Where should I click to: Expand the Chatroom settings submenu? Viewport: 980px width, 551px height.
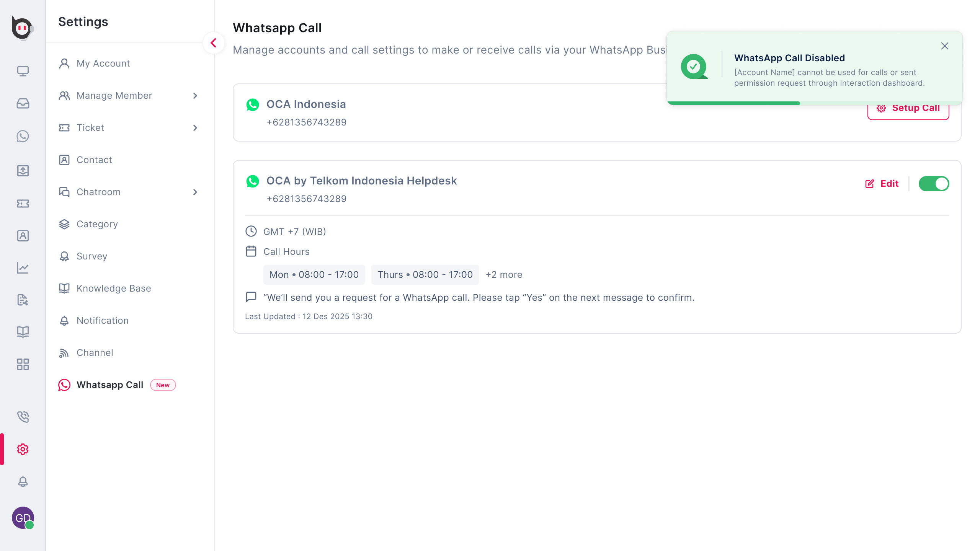(195, 192)
